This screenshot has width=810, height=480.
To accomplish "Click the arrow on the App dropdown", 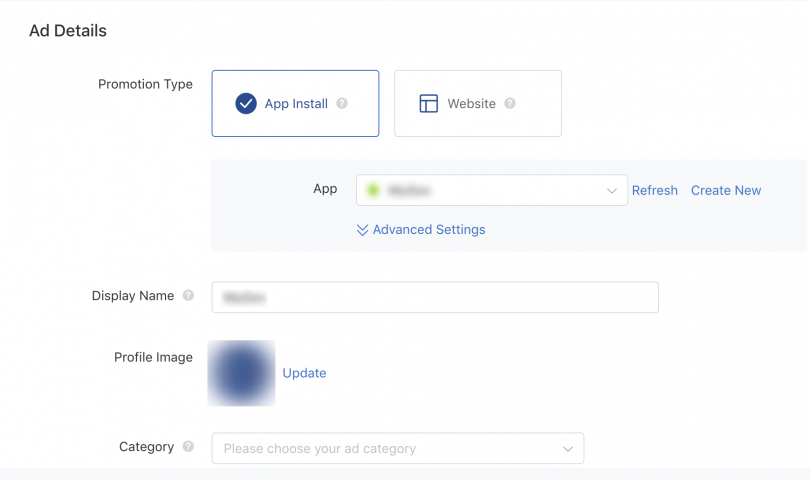I will [x=612, y=190].
